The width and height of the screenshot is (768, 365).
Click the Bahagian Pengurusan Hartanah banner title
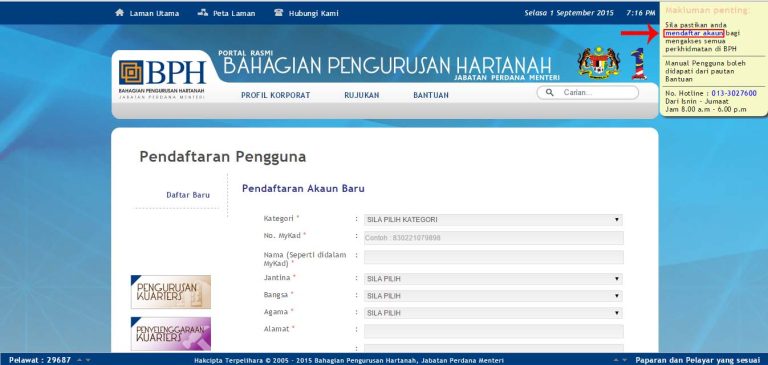tap(387, 66)
